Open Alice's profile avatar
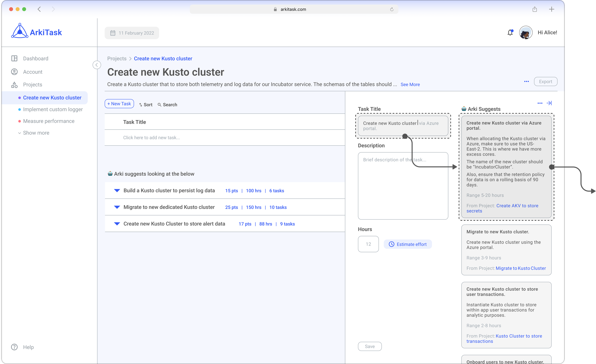The height and width of the screenshot is (364, 596). coord(525,32)
